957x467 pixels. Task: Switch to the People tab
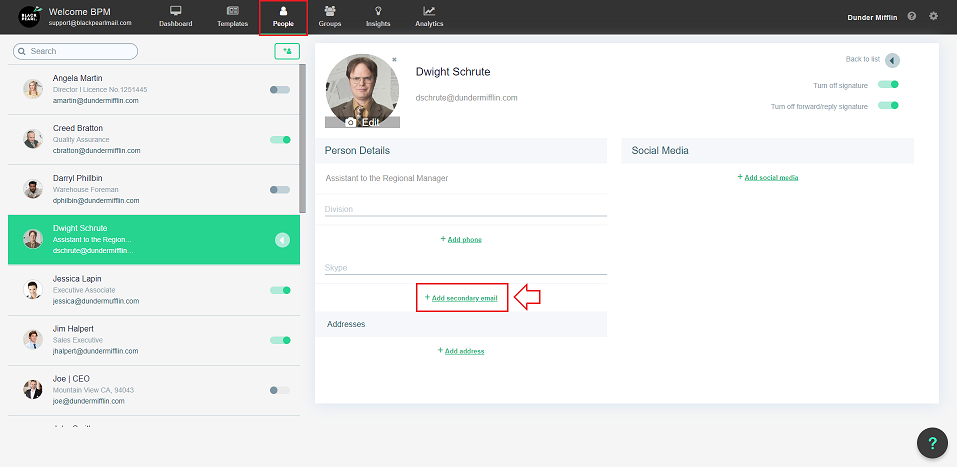[283, 16]
